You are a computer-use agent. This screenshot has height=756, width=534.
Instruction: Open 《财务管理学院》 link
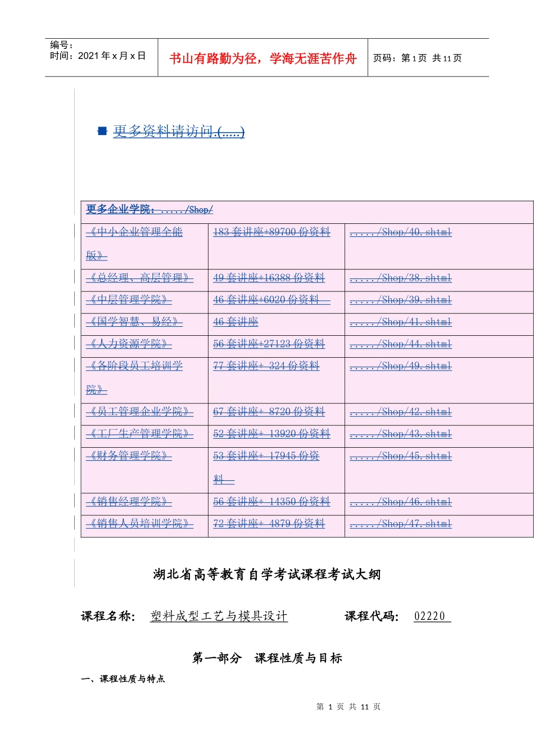point(129,456)
